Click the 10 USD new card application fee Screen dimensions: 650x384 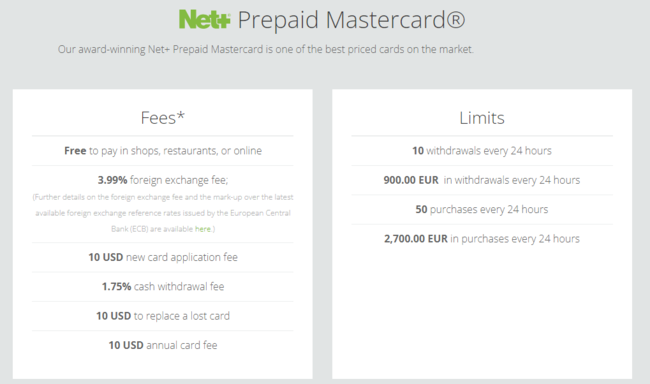point(163,257)
